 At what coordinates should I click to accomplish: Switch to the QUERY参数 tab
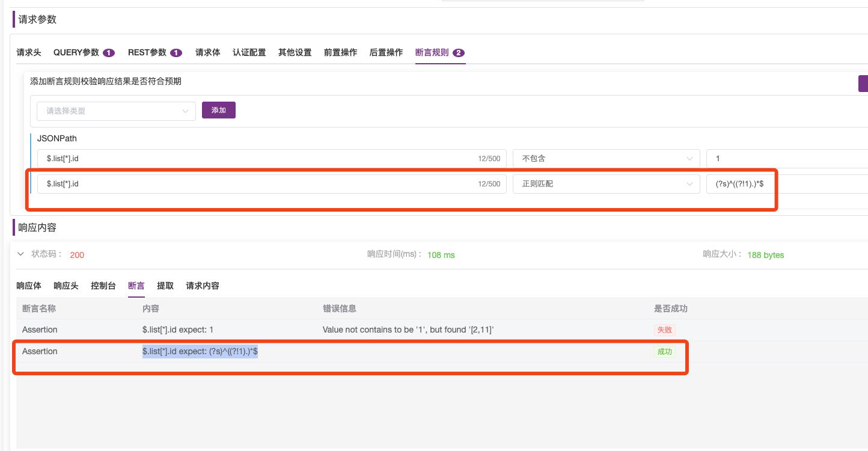[x=78, y=52]
